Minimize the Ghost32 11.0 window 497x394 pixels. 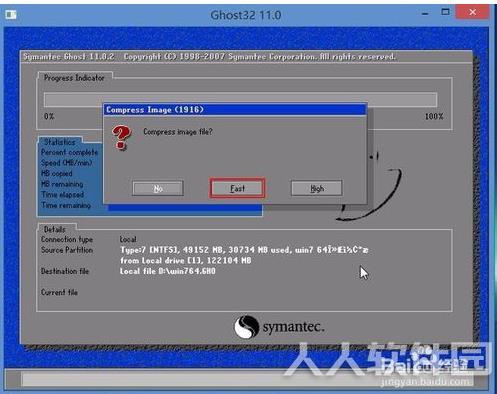425,13
